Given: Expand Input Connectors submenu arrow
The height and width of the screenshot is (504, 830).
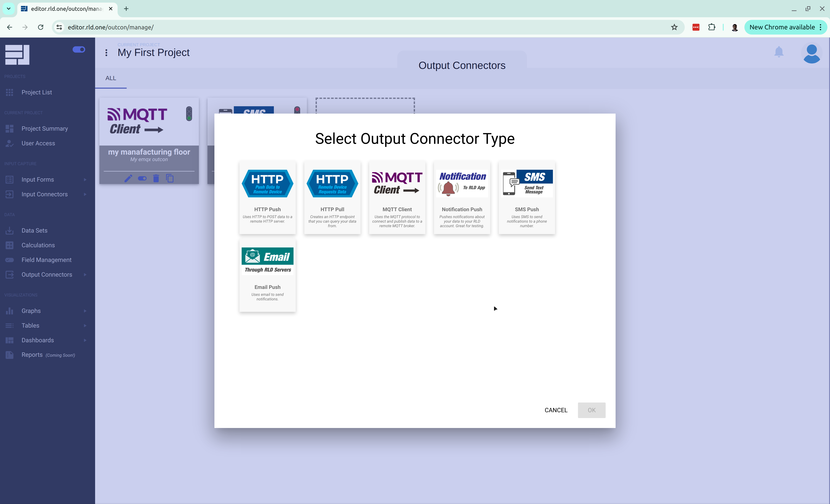Looking at the screenshot, I should point(85,194).
